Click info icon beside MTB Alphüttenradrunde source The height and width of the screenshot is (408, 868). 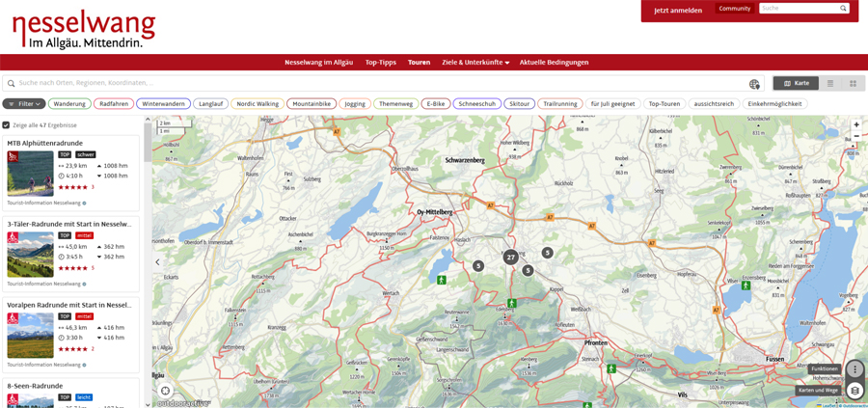[x=84, y=204]
